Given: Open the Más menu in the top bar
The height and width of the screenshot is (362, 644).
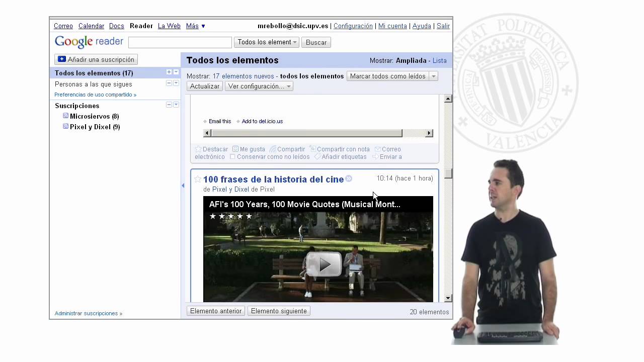Looking at the screenshot, I should 195,26.
